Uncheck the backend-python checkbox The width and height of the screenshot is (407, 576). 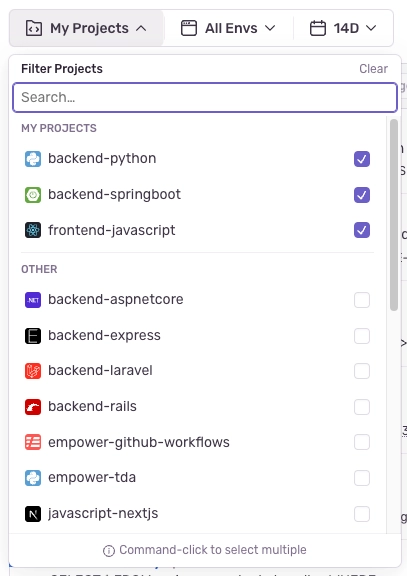[x=362, y=159]
